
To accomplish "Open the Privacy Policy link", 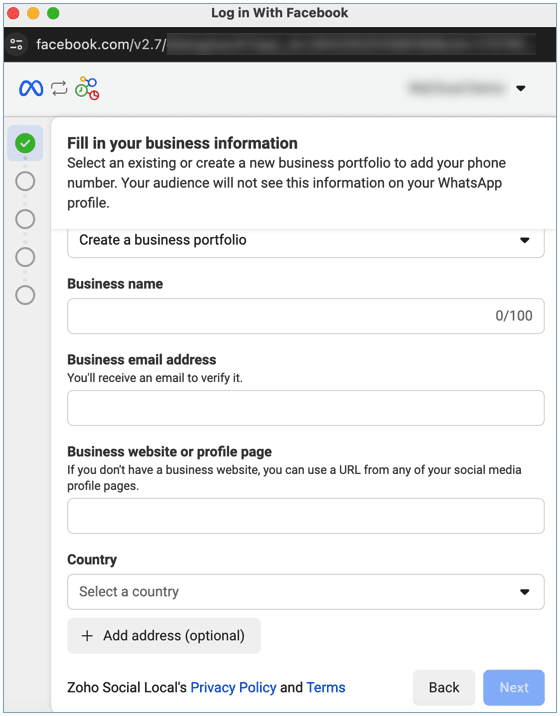I will tap(233, 688).
